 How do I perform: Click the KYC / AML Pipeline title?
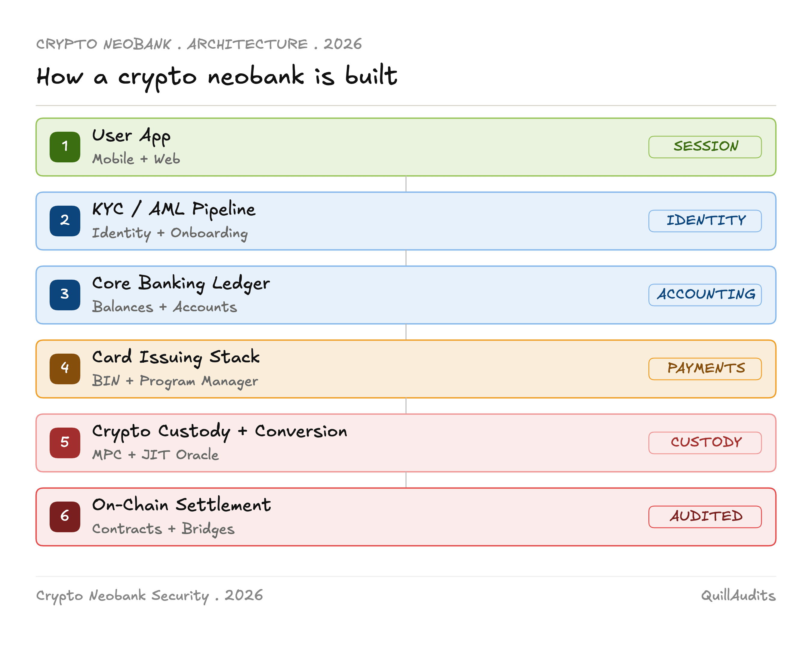[174, 210]
